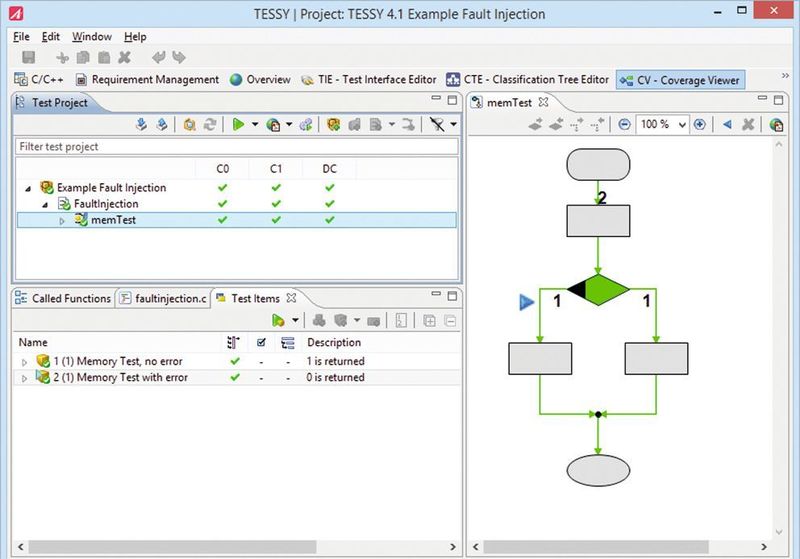Expand test case 1 Memory Test, no error
Image resolution: width=800 pixels, height=559 pixels.
[x=23, y=362]
